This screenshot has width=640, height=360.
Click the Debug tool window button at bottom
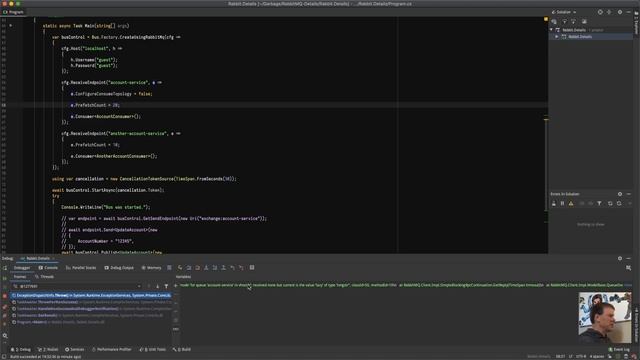coord(20,349)
